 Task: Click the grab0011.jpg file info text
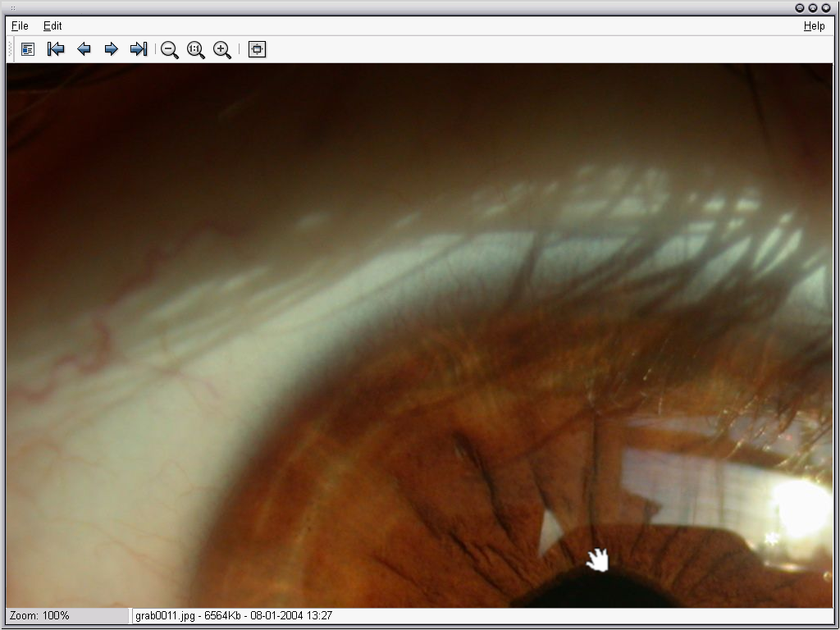234,615
